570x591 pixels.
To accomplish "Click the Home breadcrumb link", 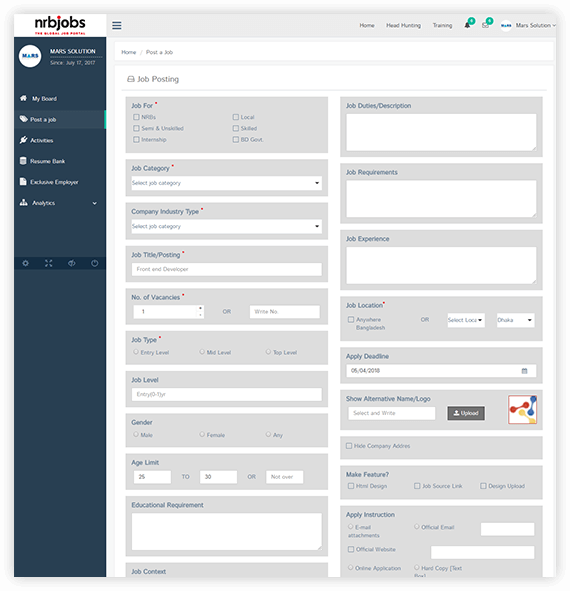I will click(x=129, y=52).
